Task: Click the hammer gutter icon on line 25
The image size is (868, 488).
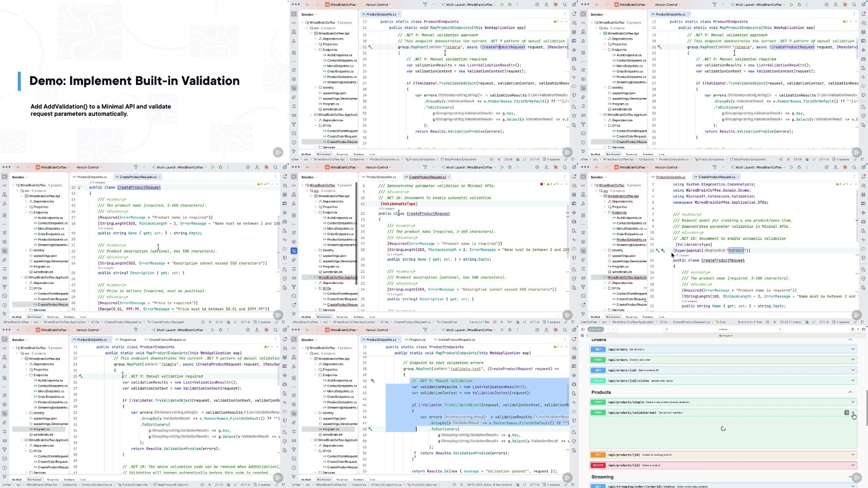Action: pyautogui.click(x=81, y=376)
